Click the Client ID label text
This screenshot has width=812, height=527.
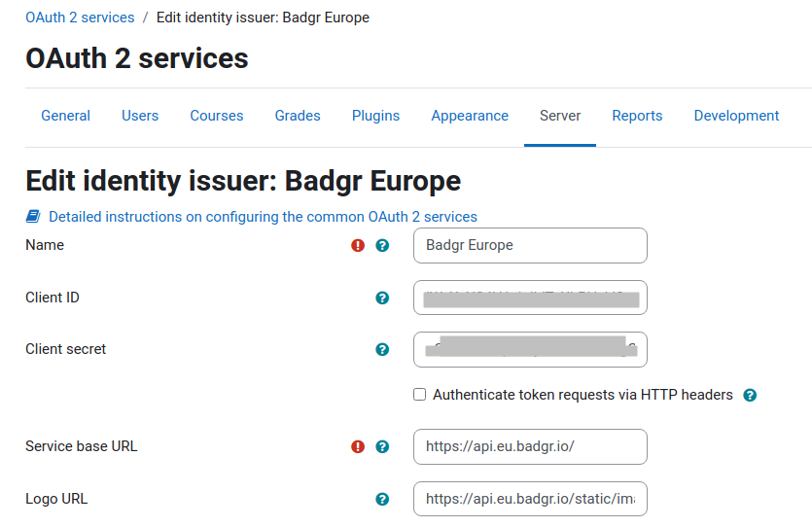(x=53, y=298)
